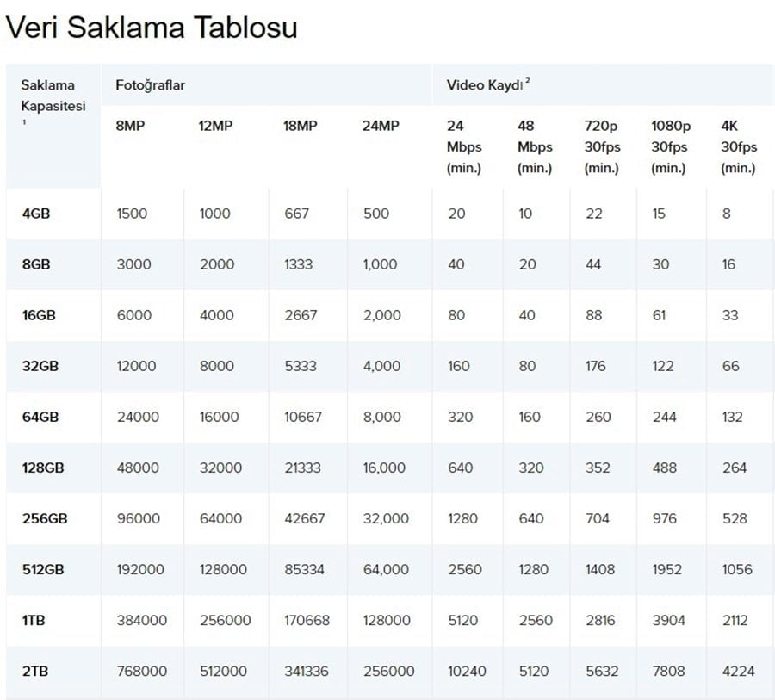The width and height of the screenshot is (775, 700).
Task: Click the 'Veri Saklama Tablosu' heading
Action: [x=152, y=28]
